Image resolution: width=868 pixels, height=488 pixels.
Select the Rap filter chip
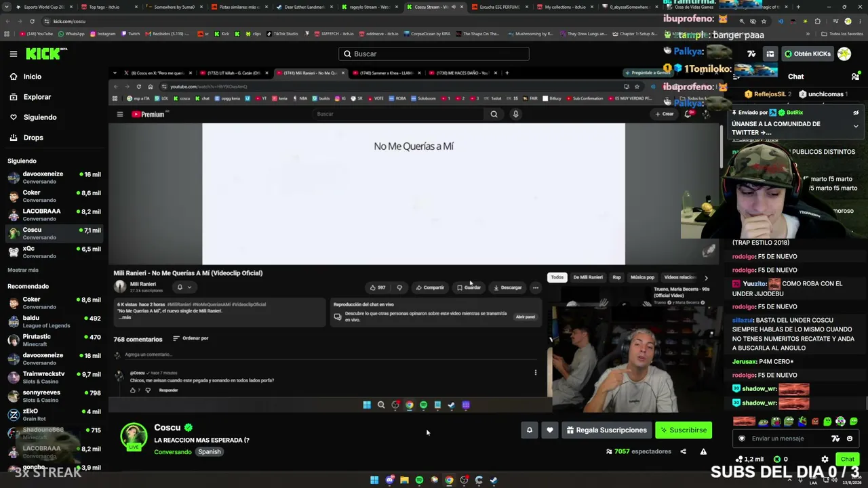click(x=616, y=277)
